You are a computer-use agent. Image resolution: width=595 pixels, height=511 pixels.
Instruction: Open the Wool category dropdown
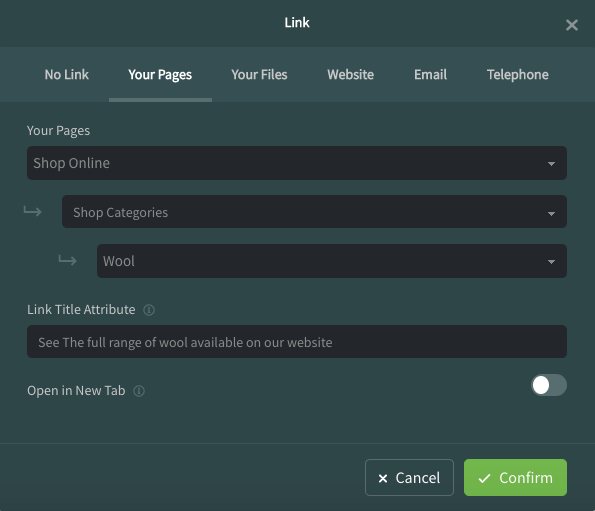(x=332, y=261)
